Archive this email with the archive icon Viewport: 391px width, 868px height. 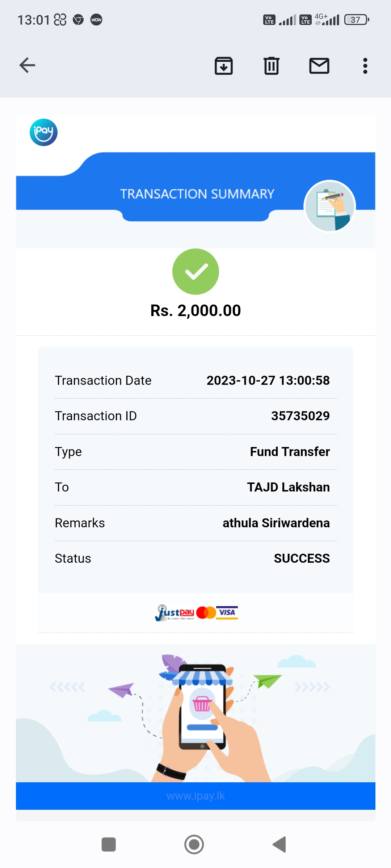(224, 66)
